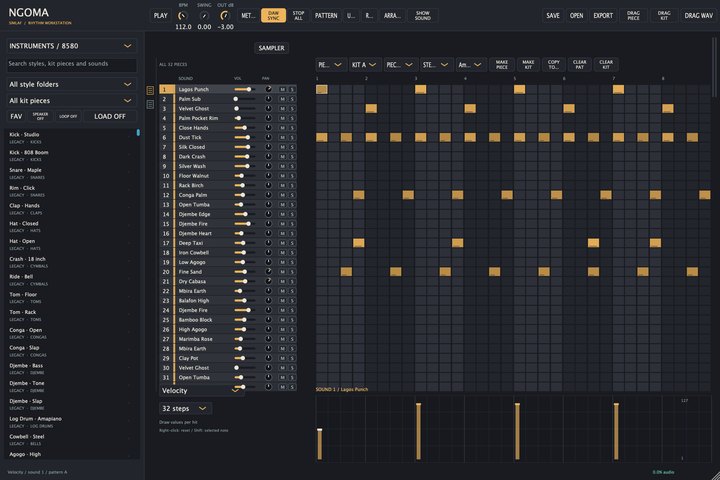Open the SAMPLER tab

pos(271,48)
